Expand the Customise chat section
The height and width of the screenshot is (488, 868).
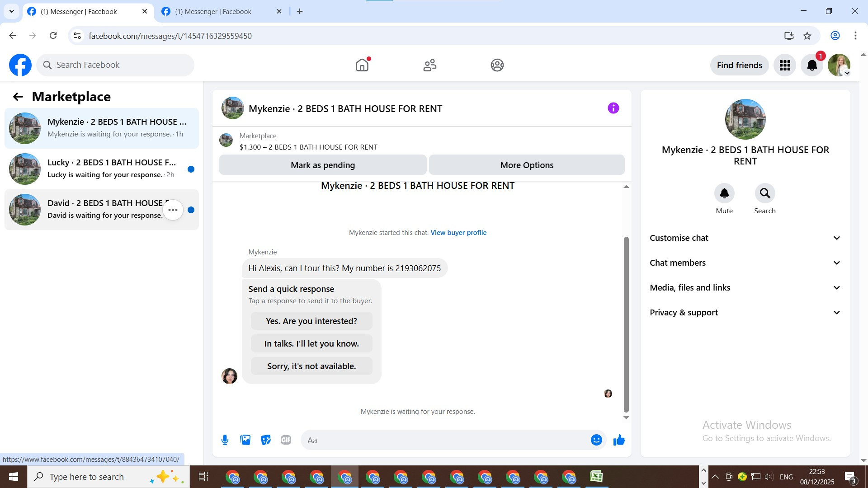pos(745,238)
